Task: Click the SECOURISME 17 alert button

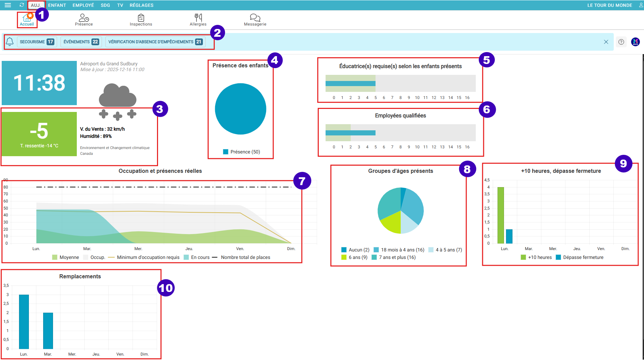Action: click(37, 42)
